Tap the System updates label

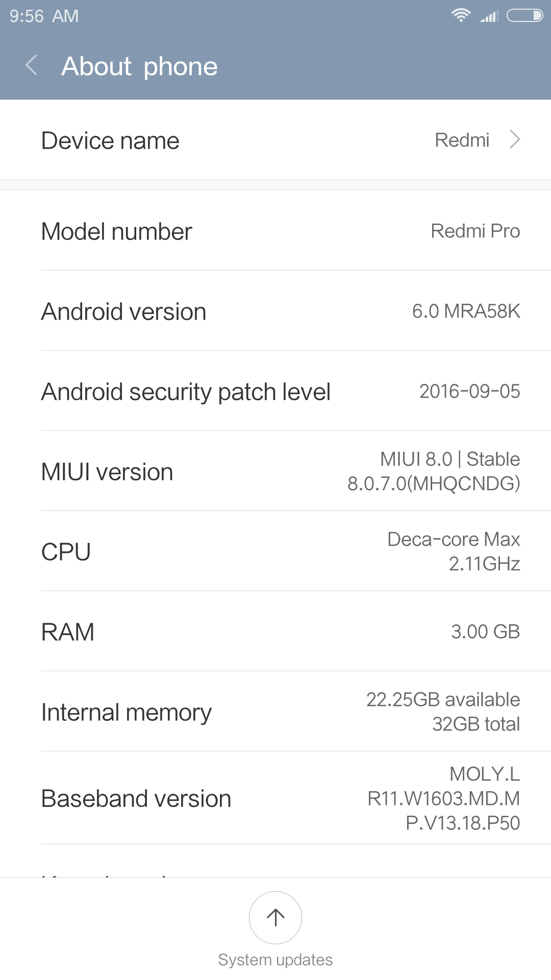(x=275, y=960)
